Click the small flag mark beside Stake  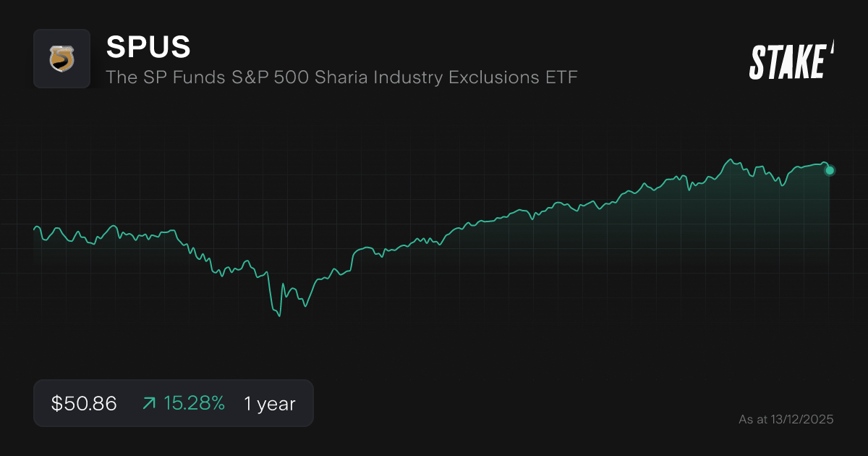[x=832, y=48]
